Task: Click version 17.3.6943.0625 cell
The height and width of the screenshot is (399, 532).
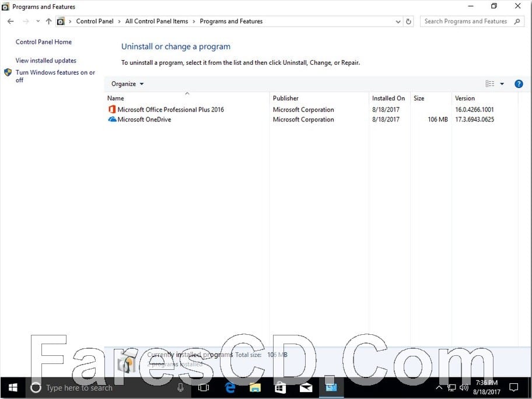Action: point(474,120)
